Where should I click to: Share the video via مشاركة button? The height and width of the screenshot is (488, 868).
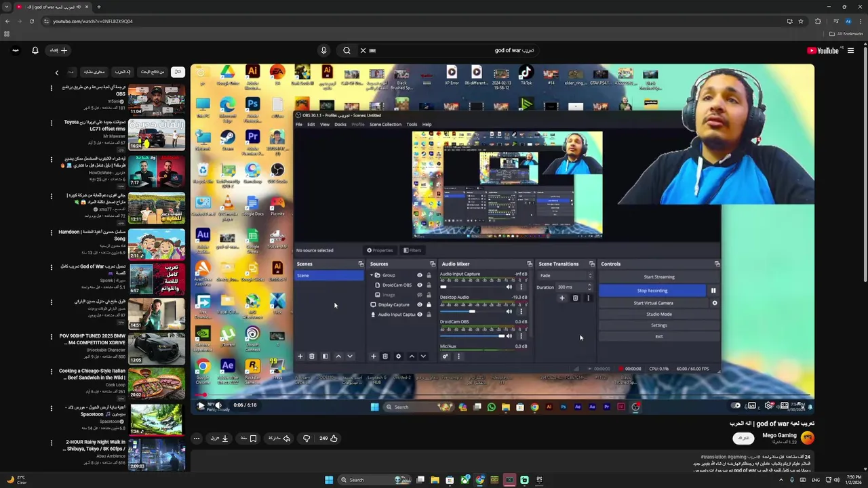pyautogui.click(x=279, y=439)
